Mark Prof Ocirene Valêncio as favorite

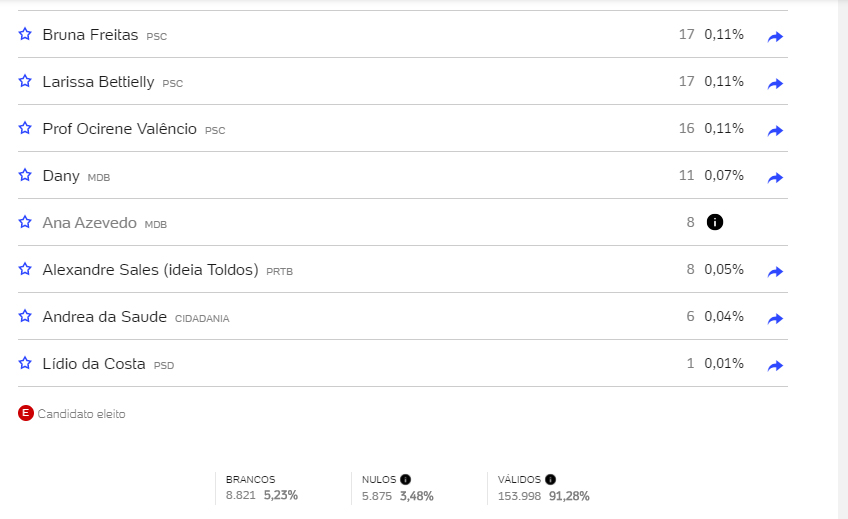(x=25, y=128)
